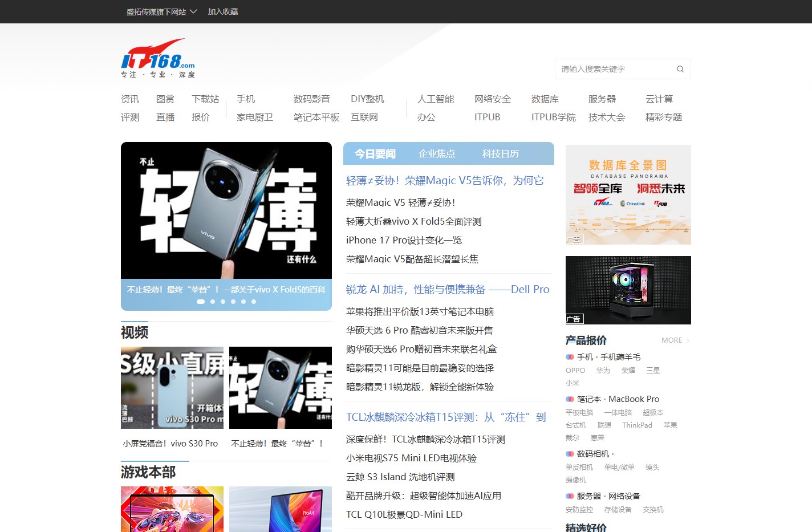Open the 服务器 channel
Viewport: 812px width, 532px height.
602,99
